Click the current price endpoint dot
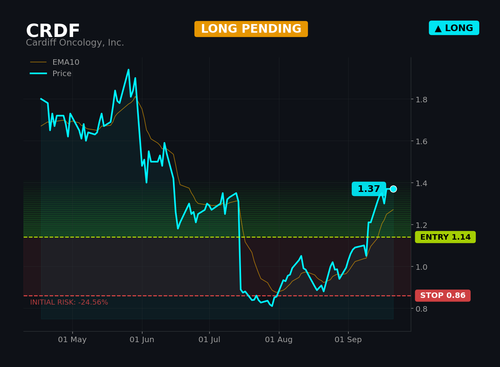This screenshot has width=500, height=367. tap(393, 189)
